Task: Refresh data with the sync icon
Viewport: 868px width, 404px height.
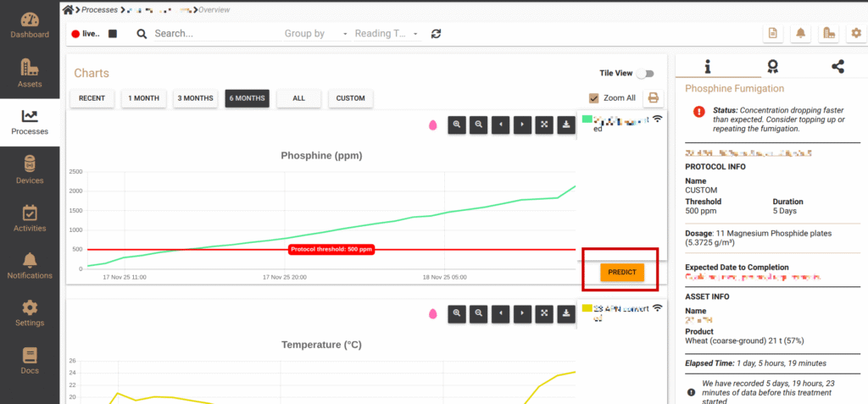Action: point(437,34)
